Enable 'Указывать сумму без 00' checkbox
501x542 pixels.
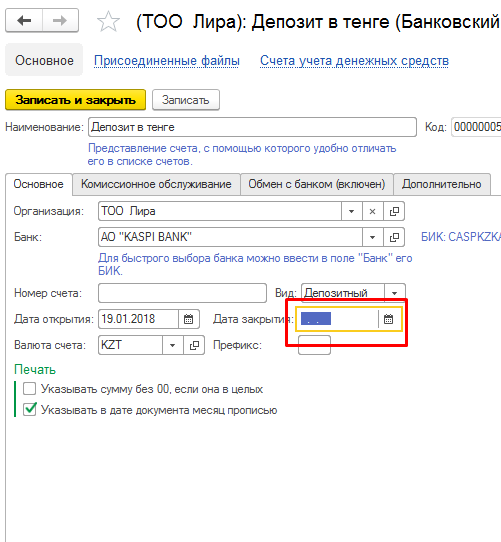29,389
